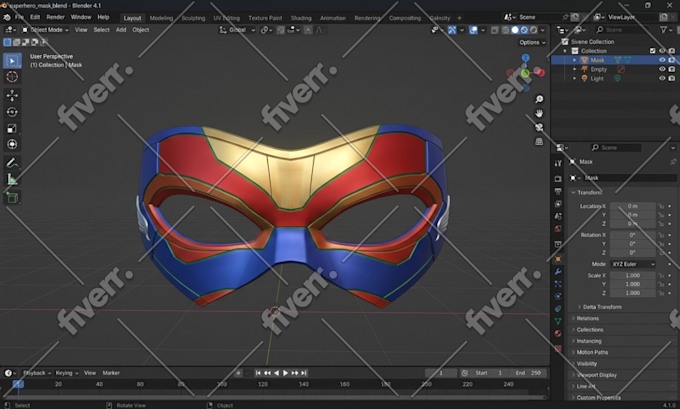This screenshot has height=409, width=680.
Task: Open the Material properties tab
Action: [558, 334]
